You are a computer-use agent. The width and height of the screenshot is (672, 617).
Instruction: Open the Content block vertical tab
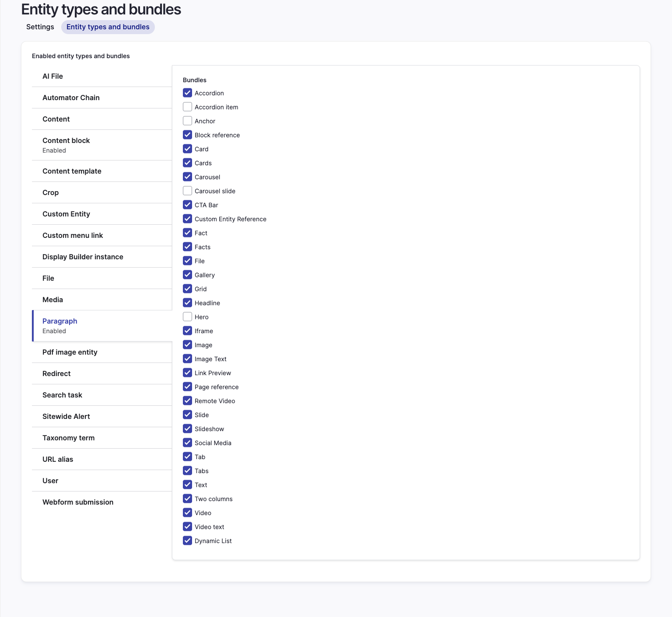(x=102, y=145)
